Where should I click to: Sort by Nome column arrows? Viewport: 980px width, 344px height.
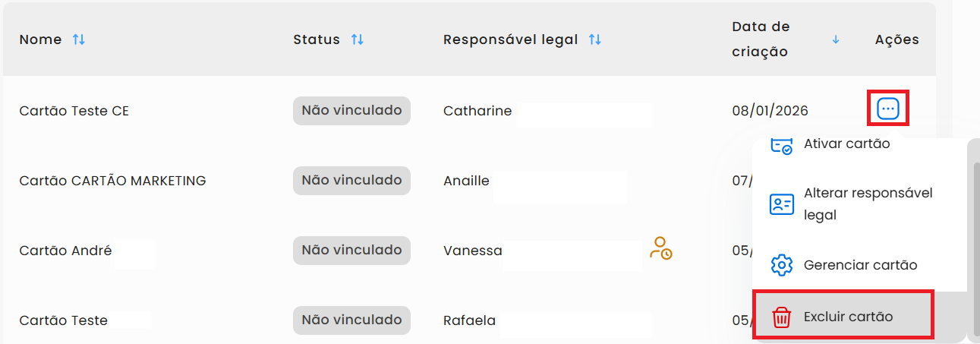[x=79, y=39]
